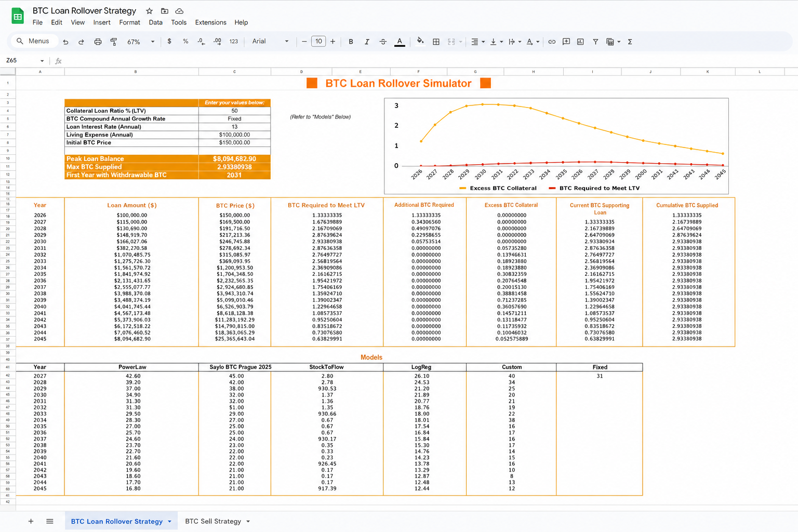
Task: Click the increase font size plus button
Action: point(332,42)
